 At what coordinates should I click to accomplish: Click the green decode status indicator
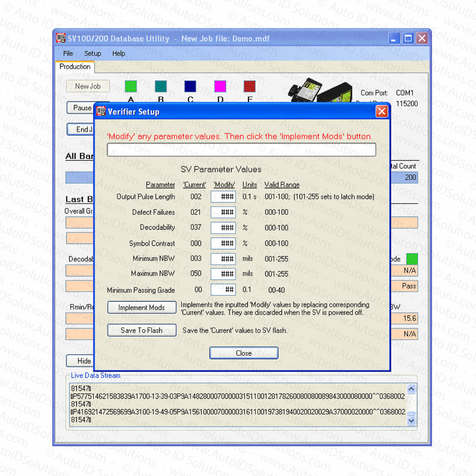pyautogui.click(x=412, y=259)
